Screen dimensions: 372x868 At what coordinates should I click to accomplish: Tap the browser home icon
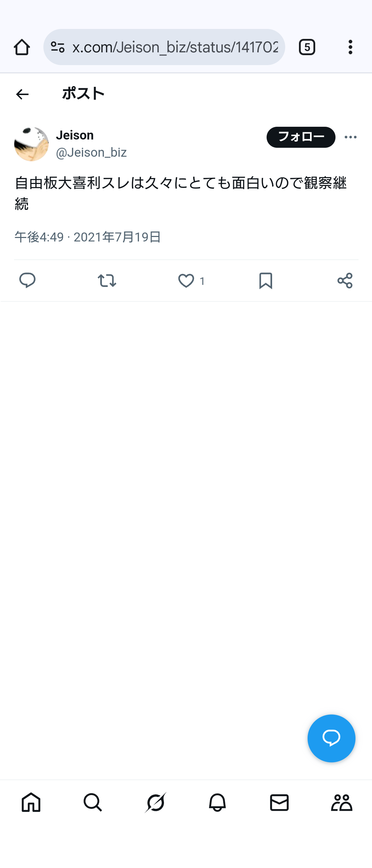point(22,47)
